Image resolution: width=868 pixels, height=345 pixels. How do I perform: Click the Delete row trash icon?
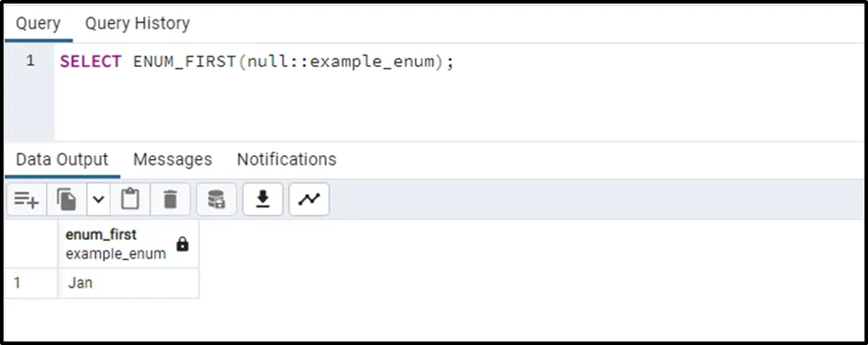[170, 199]
